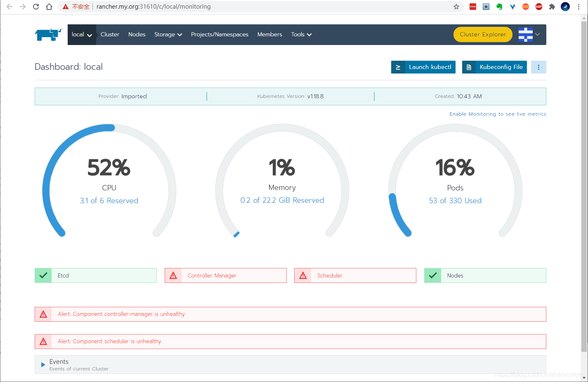
Task: Expand the Tools menu
Action: pyautogui.click(x=301, y=35)
